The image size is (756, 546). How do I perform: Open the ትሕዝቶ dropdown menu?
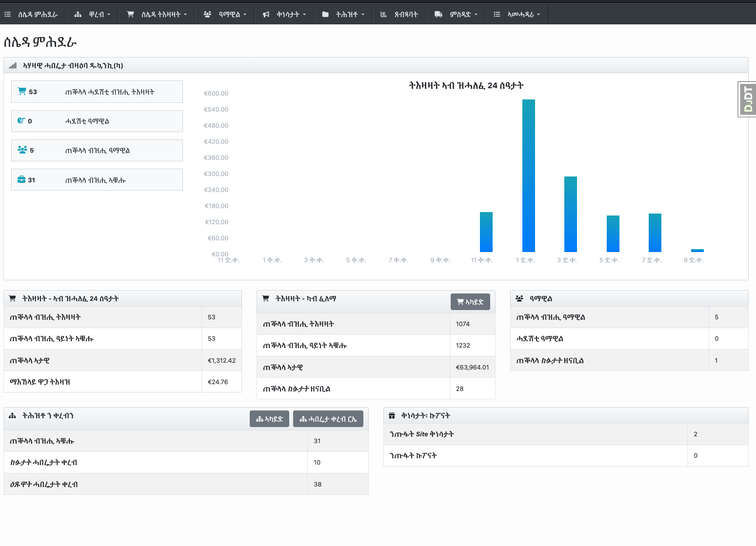coord(343,14)
